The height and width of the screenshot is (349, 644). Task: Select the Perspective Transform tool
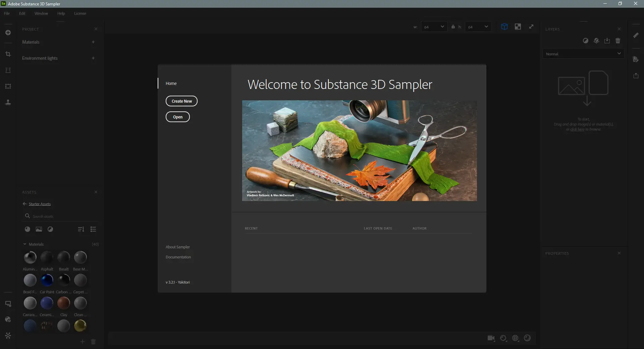[8, 70]
